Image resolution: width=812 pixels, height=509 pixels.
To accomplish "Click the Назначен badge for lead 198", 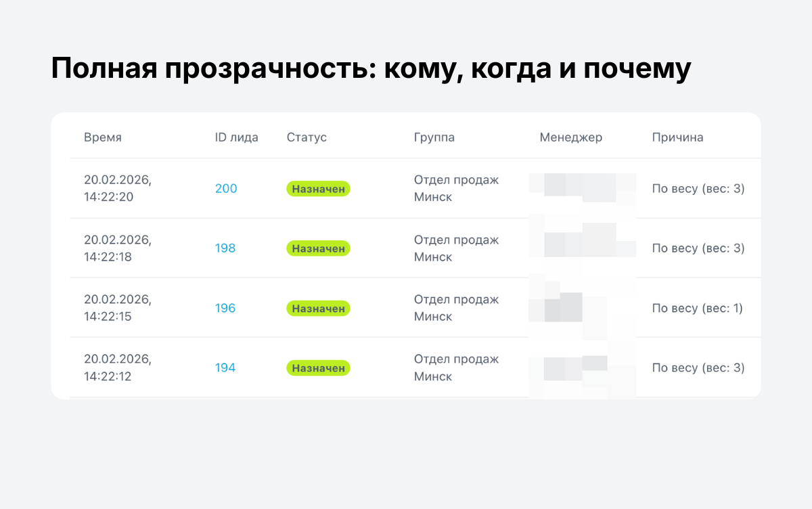I will (x=318, y=248).
